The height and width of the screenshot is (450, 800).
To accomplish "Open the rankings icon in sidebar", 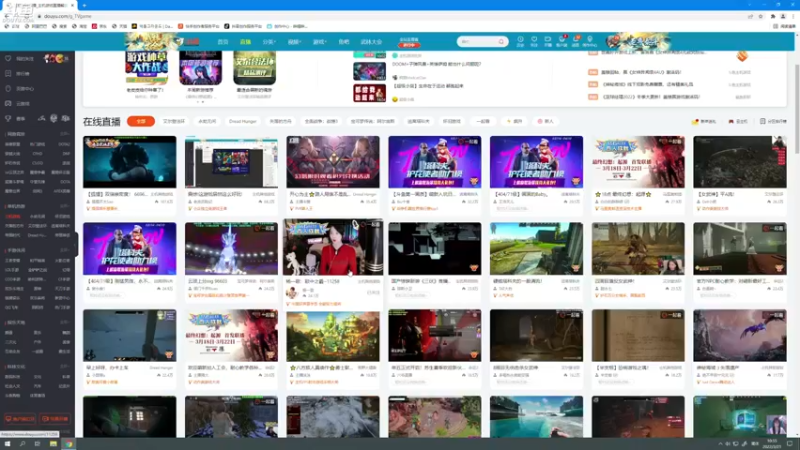I will 8,73.
